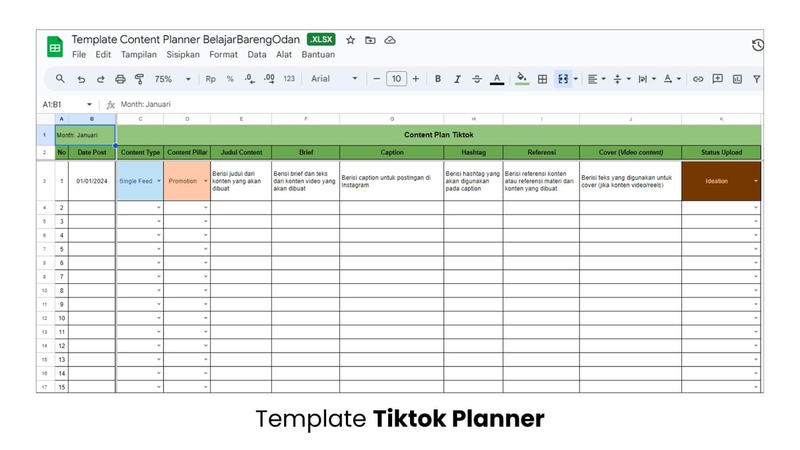Open the A1:B1 name box dropdown
The image size is (800, 450).
(x=89, y=105)
